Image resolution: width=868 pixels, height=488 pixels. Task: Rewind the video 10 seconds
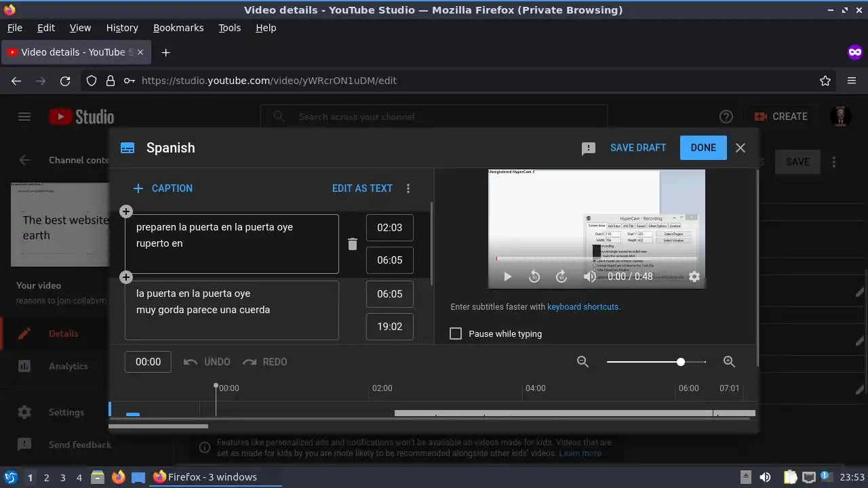tap(534, 277)
